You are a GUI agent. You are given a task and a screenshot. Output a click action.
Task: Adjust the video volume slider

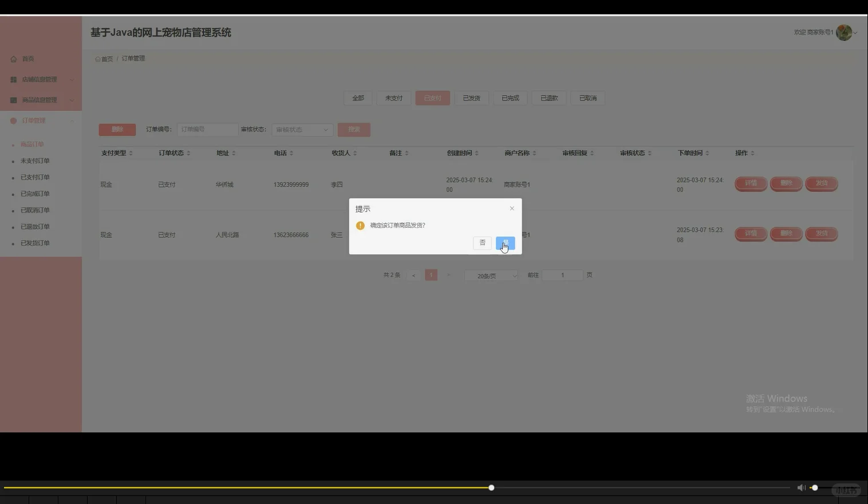[x=815, y=488]
